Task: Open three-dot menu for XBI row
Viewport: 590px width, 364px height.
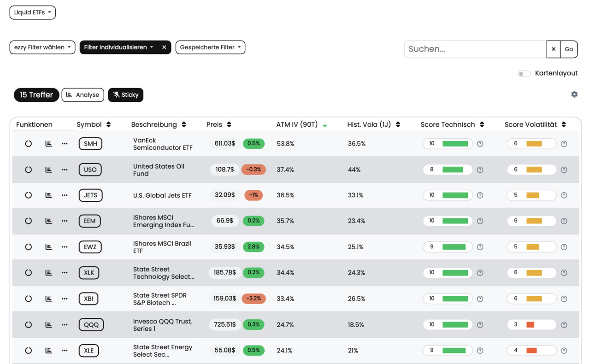Action: click(x=65, y=299)
